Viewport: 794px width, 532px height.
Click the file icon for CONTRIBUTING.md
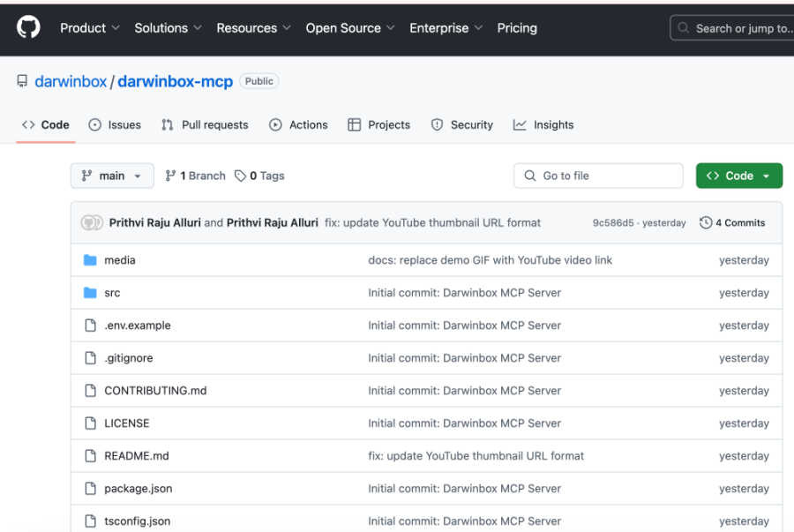coord(90,390)
